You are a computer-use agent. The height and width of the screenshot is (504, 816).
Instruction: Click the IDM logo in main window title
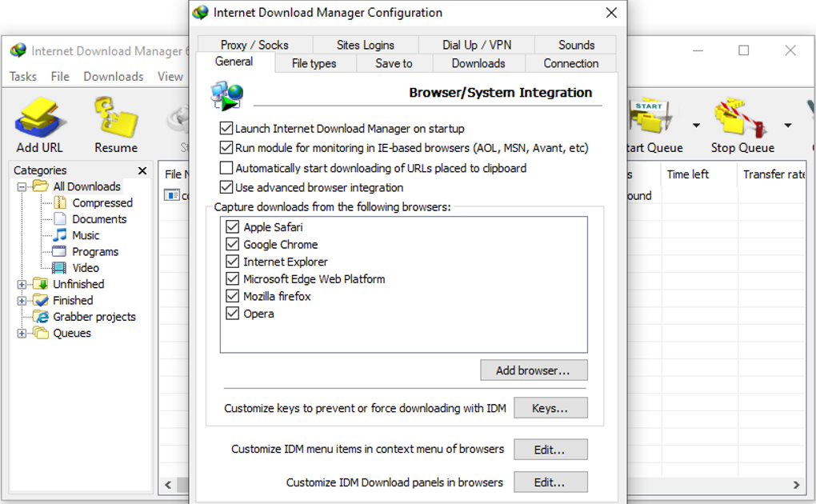18,50
